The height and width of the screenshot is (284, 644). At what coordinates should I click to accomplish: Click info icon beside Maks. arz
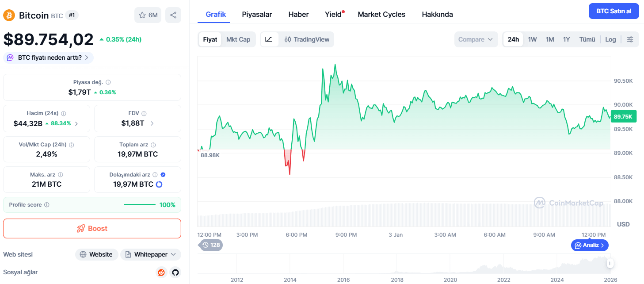(x=61, y=175)
